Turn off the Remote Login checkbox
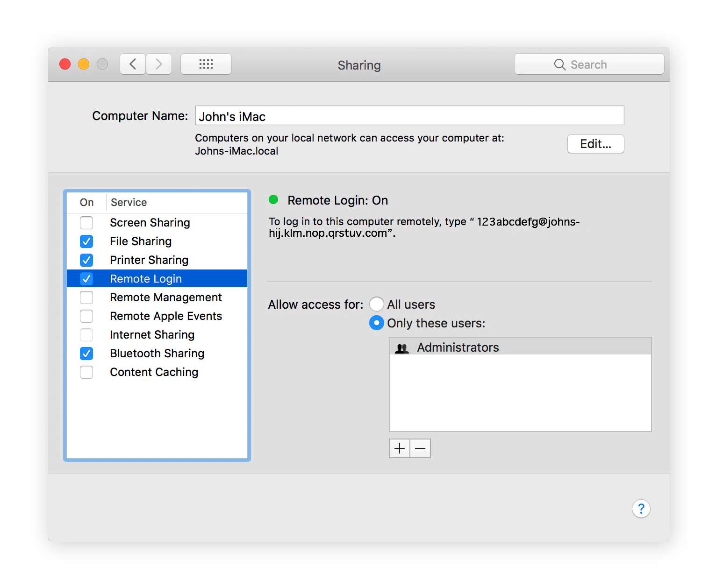This screenshot has width=716, height=588. point(86,279)
